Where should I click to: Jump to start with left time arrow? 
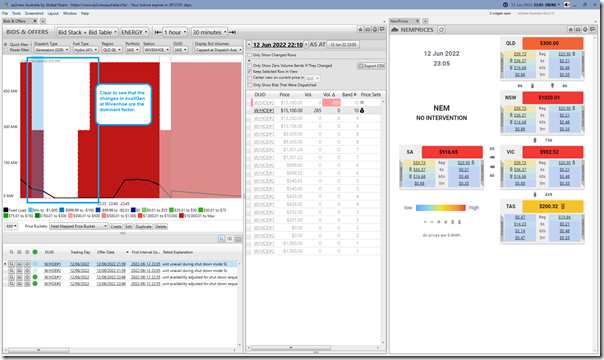point(158,32)
